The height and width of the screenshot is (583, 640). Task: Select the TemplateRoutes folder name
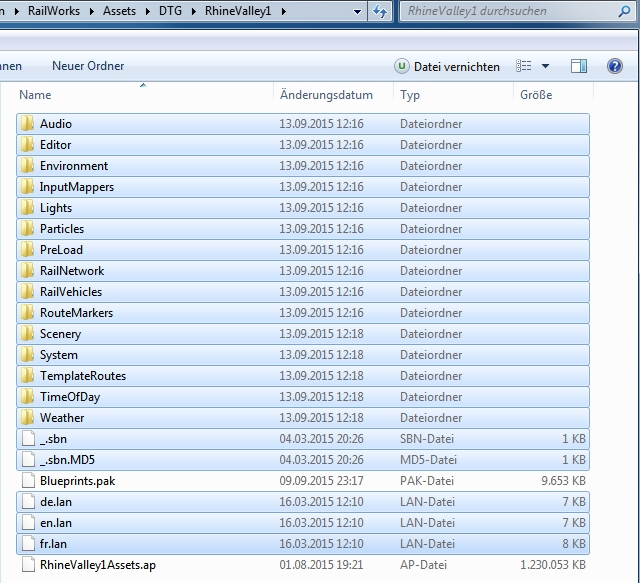tap(83, 376)
